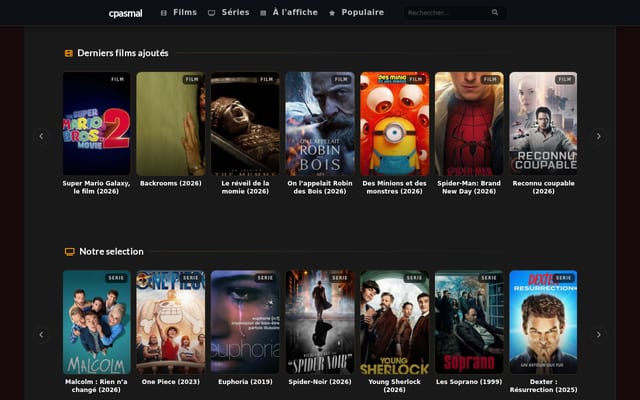This screenshot has width=640, height=400.
Task: Click the À l'affiche calendar icon
Action: coord(263,13)
